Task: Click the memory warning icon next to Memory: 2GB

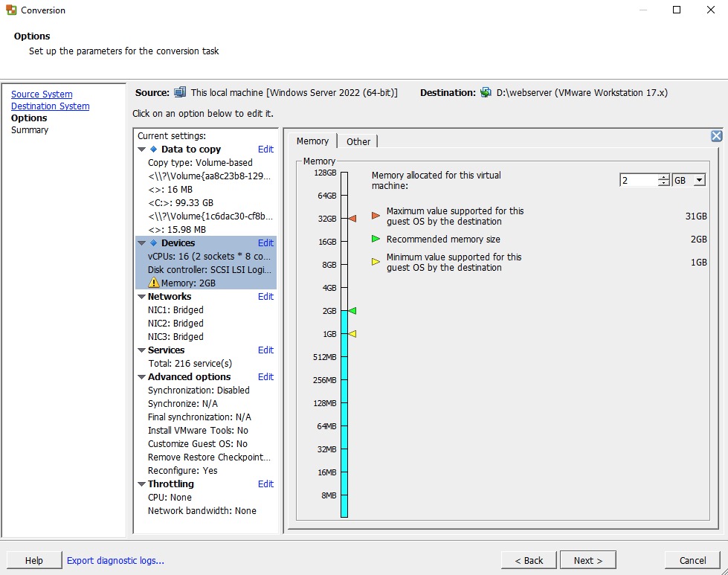Action: [x=154, y=283]
